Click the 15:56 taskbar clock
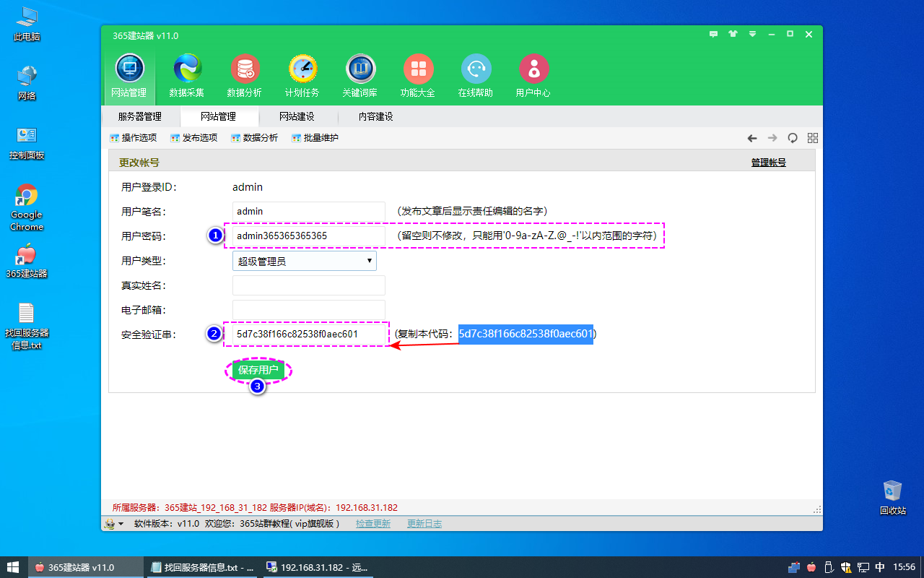Image resolution: width=924 pixels, height=578 pixels. coord(905,567)
